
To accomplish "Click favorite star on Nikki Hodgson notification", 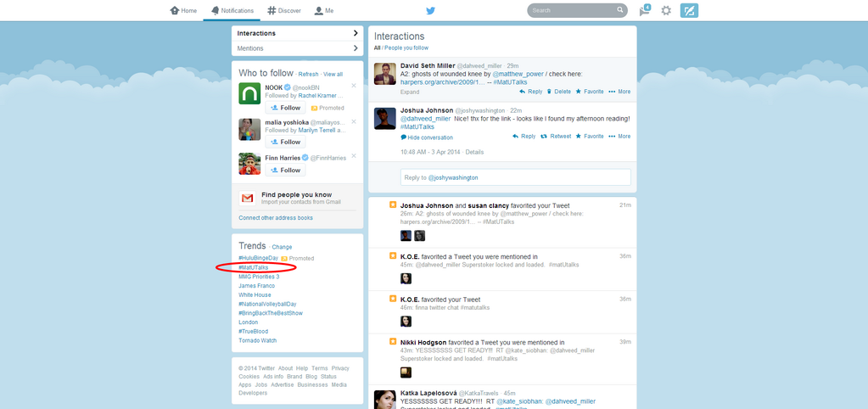I will click(393, 341).
